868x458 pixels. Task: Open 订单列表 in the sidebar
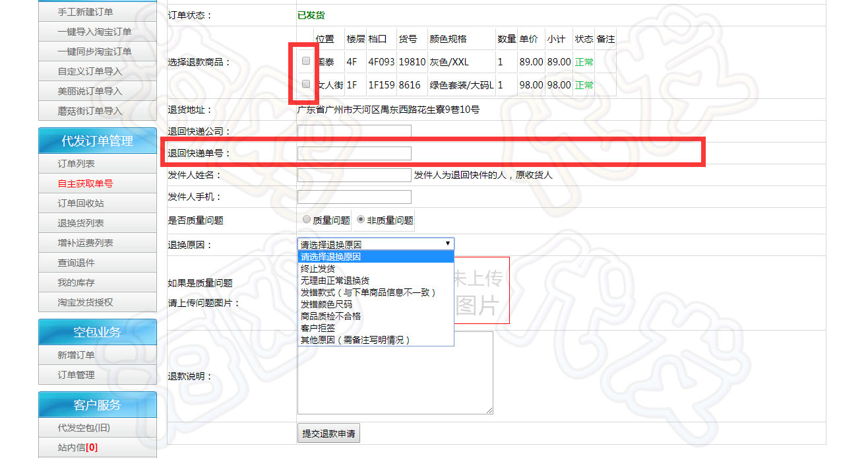(76, 164)
